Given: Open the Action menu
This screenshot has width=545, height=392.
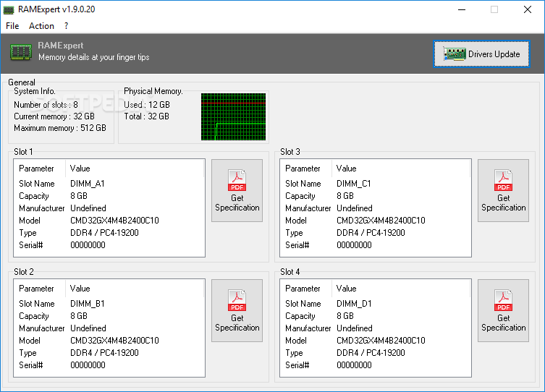Looking at the screenshot, I should click(x=41, y=26).
